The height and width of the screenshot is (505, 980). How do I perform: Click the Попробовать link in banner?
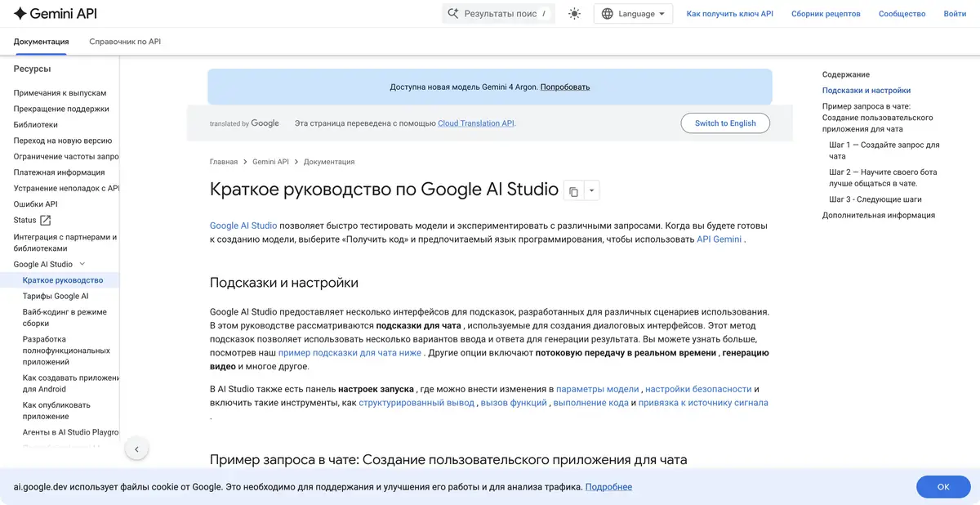coord(565,87)
